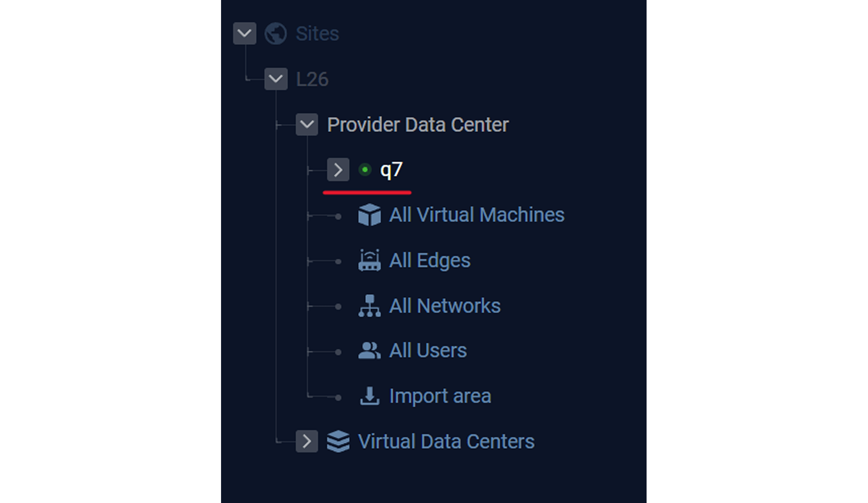The image size is (868, 503).
Task: Collapse the Provider Data Center node
Action: click(x=307, y=124)
